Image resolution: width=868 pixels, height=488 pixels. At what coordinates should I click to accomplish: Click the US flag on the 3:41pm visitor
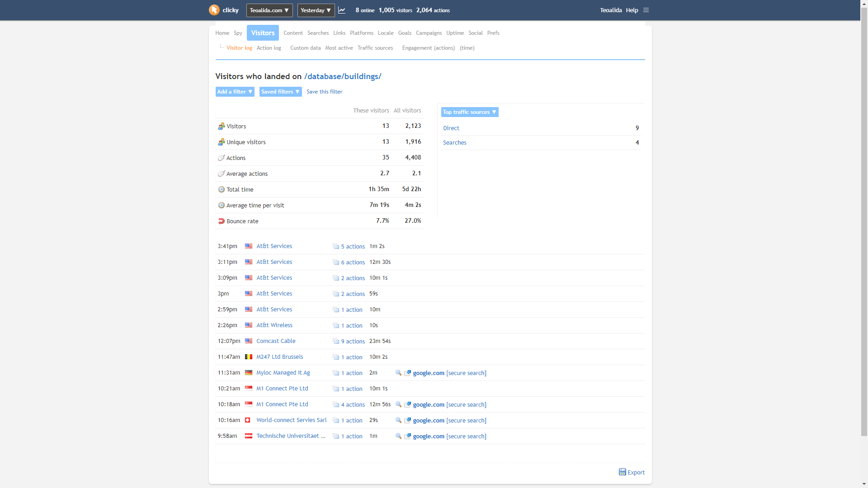tap(249, 246)
